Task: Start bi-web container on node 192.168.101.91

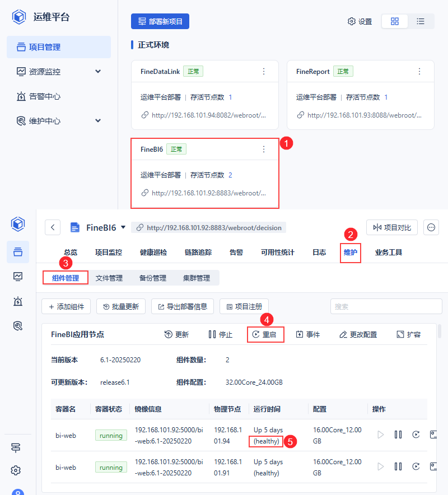Action: pyautogui.click(x=381, y=466)
